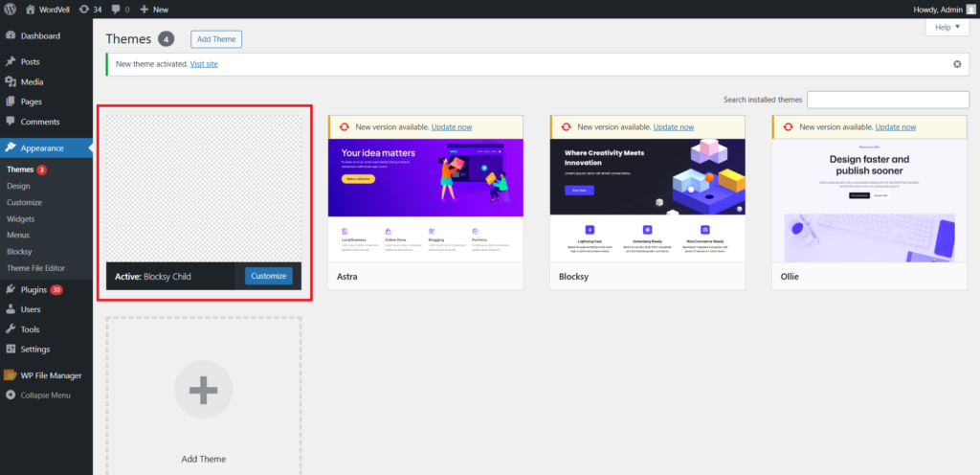
Task: Click the Media icon in sidebar
Action: point(10,81)
